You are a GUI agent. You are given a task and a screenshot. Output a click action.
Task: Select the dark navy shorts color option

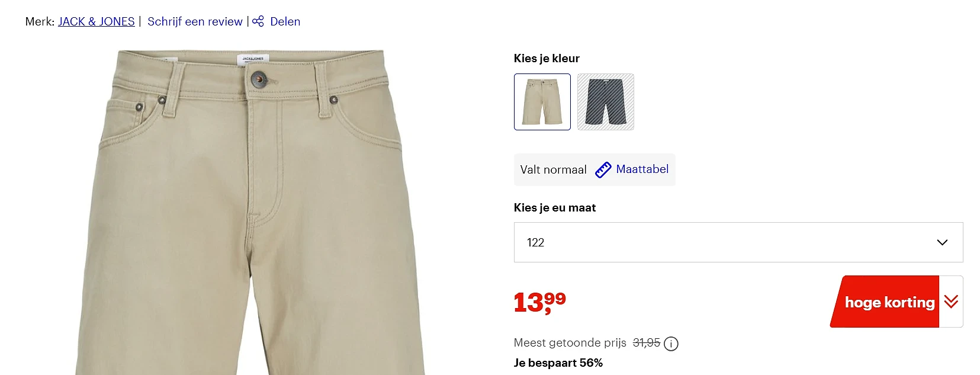tap(606, 102)
